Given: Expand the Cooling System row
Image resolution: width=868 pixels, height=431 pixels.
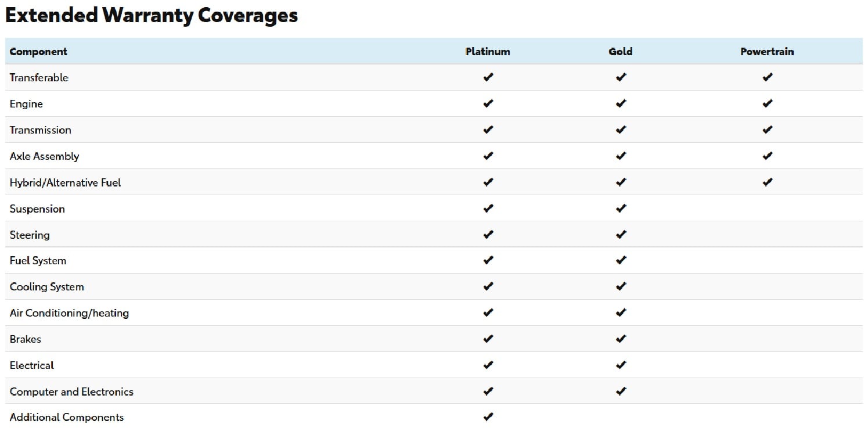Looking at the screenshot, I should pos(47,286).
